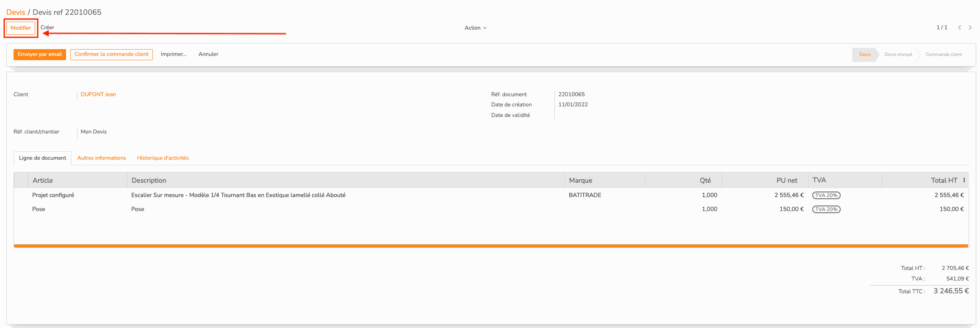The image size is (980, 328).
Task: Sort by the Article column header
Action: pyautogui.click(x=78, y=180)
